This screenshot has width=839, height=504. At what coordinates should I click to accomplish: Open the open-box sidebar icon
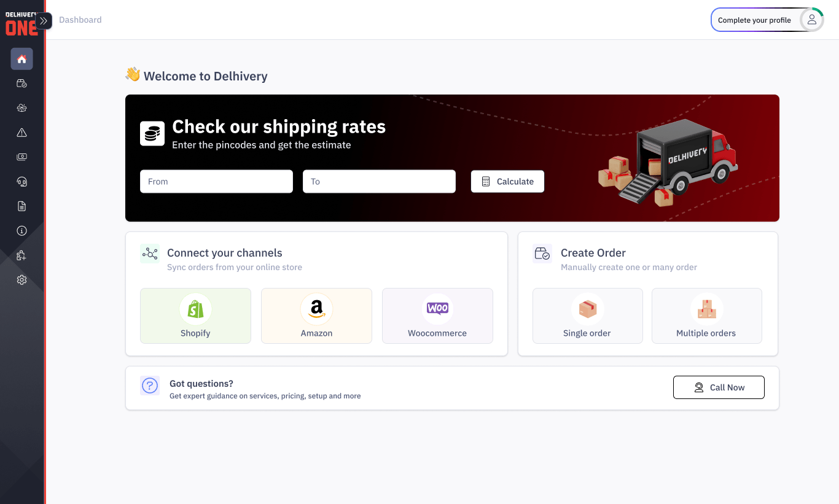click(21, 108)
